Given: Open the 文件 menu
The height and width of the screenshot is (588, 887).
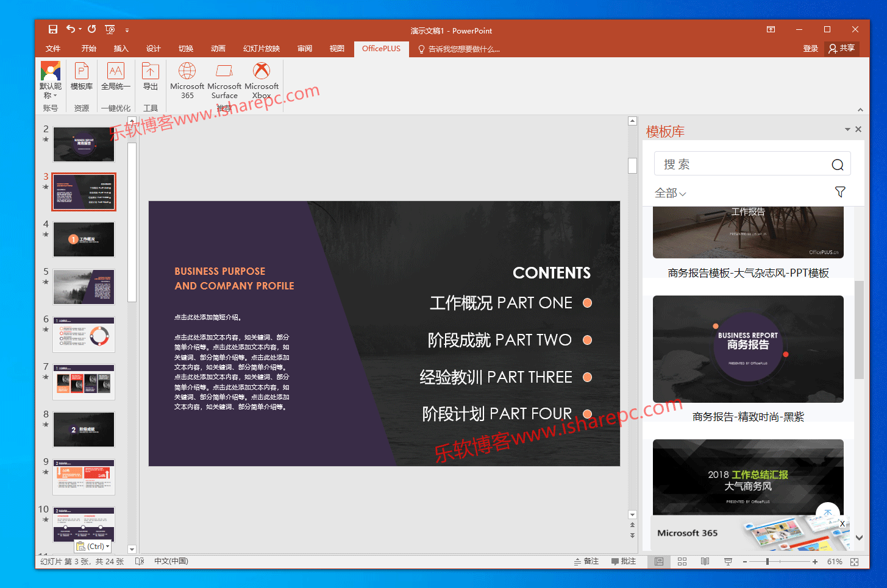Looking at the screenshot, I should click(x=53, y=49).
